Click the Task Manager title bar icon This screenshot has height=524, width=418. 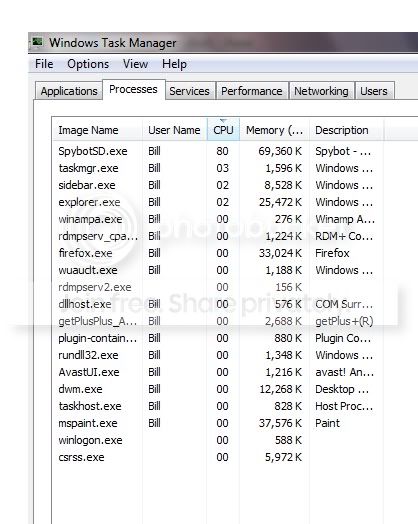tap(37, 42)
